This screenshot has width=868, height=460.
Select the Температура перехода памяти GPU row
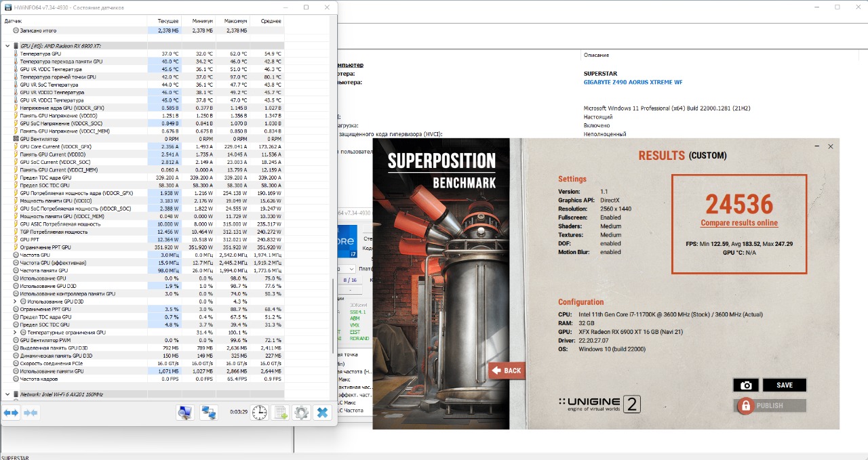tap(142, 61)
